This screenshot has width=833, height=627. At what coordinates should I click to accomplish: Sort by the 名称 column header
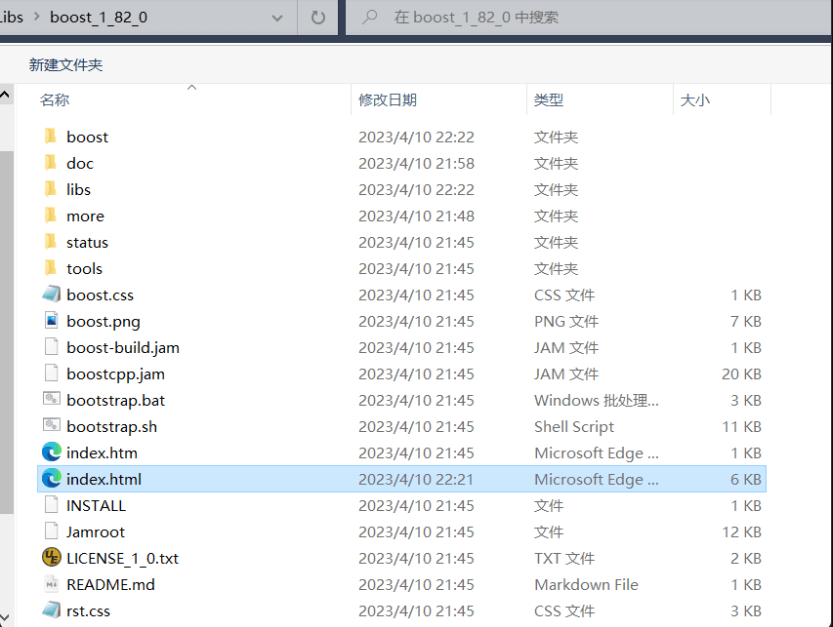tap(55, 100)
